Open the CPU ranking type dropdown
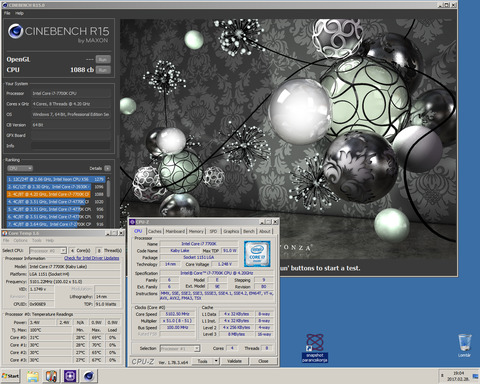The height and width of the screenshot is (384, 480). click(20, 168)
